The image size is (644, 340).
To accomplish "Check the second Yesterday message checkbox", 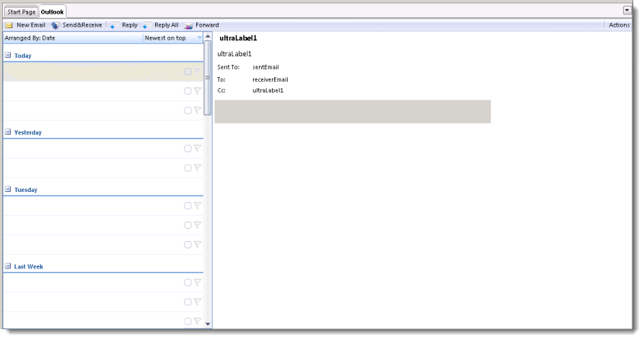I will 188,168.
